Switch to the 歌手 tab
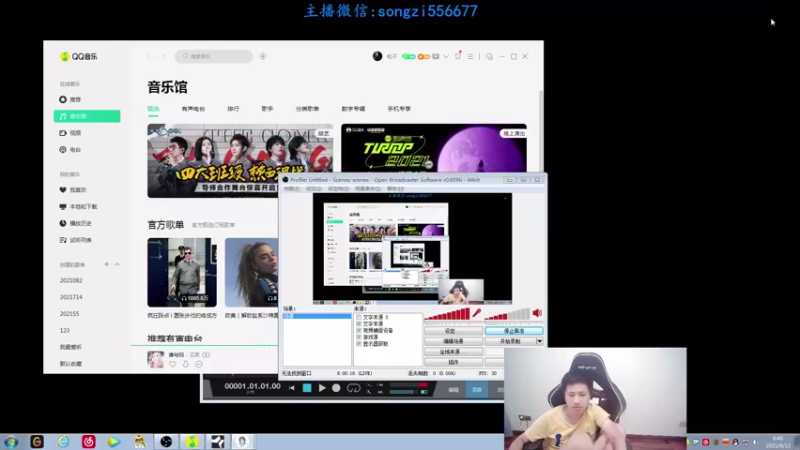800x450 pixels. (x=267, y=109)
